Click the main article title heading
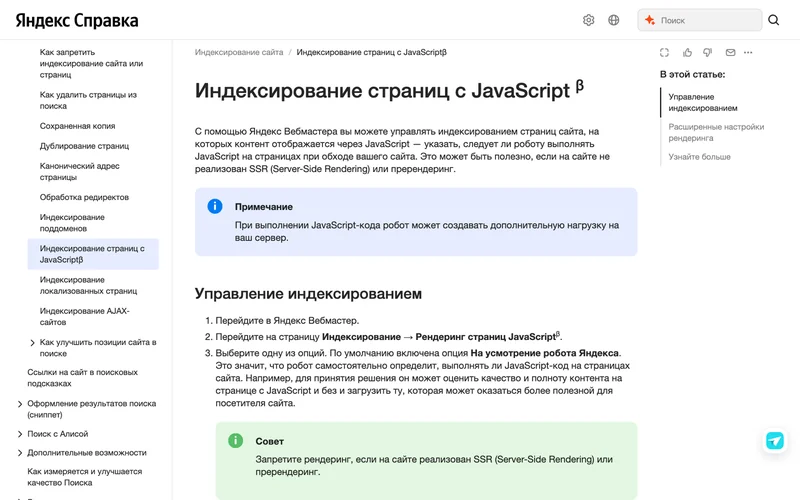The height and width of the screenshot is (500, 800). (389, 90)
